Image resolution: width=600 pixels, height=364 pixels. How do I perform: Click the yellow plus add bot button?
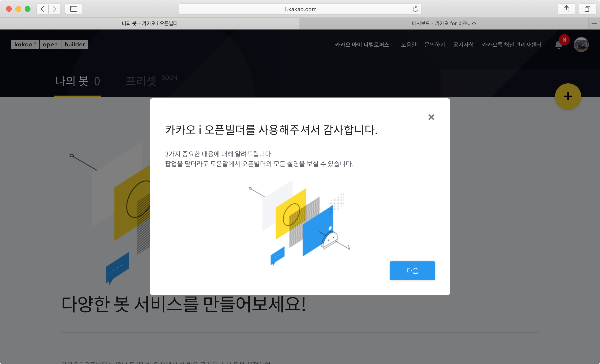568,97
